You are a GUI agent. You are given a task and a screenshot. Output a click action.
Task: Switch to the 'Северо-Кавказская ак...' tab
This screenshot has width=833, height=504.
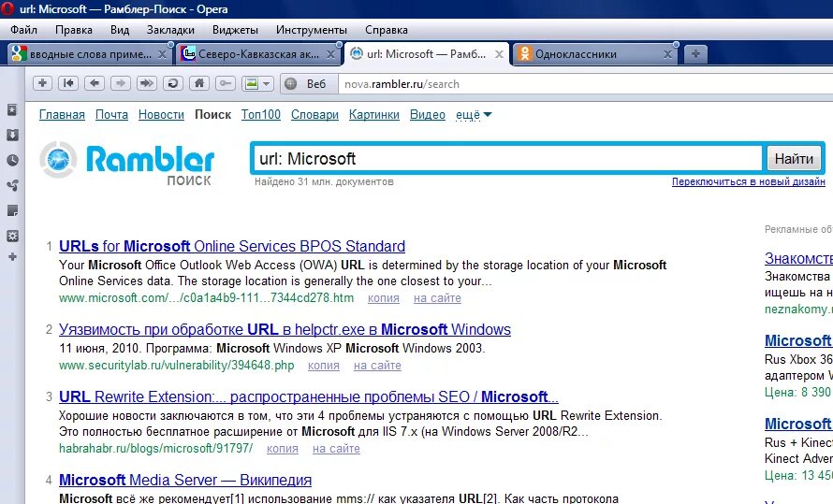[x=258, y=54]
